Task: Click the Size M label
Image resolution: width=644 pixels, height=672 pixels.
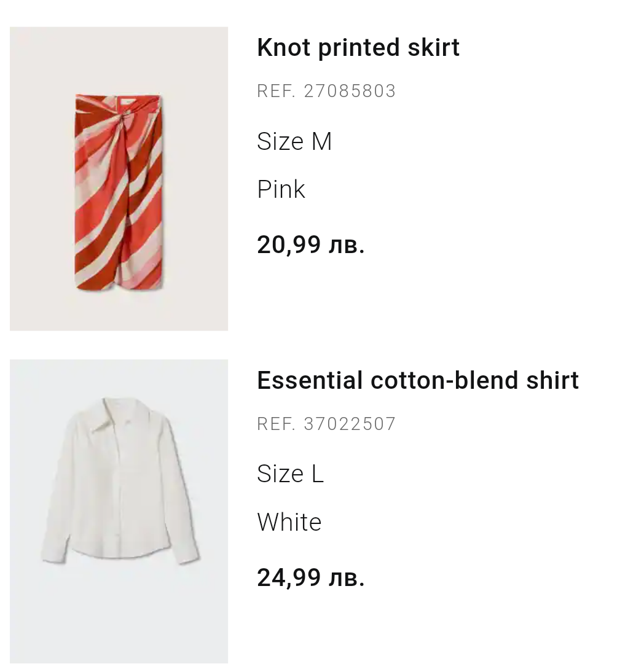Action: pos(294,142)
